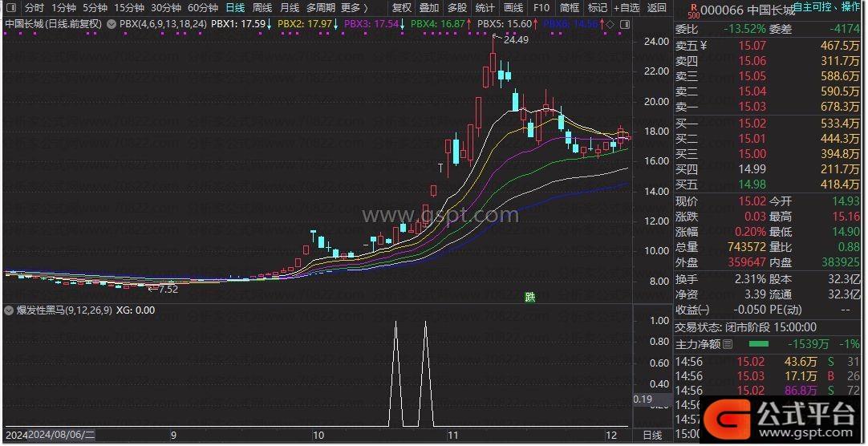Expand the 更多 periods menu

click(x=355, y=8)
